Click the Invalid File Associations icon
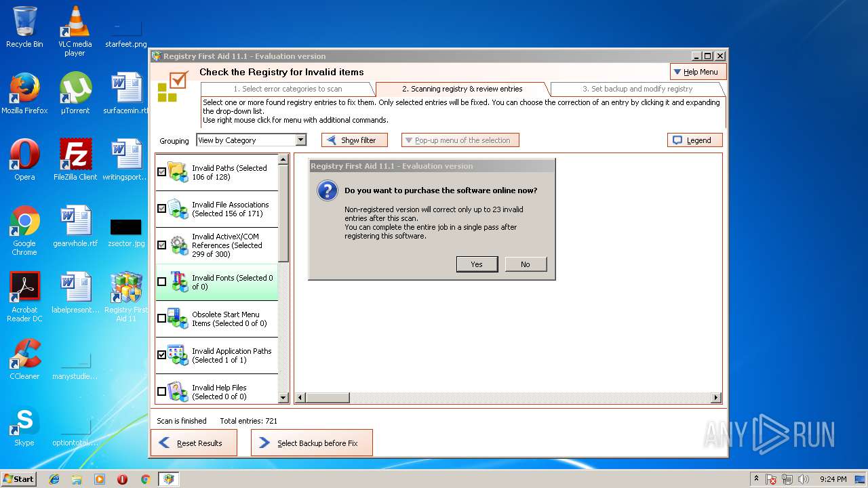Screen dimensions: 868x488 pos(178,209)
